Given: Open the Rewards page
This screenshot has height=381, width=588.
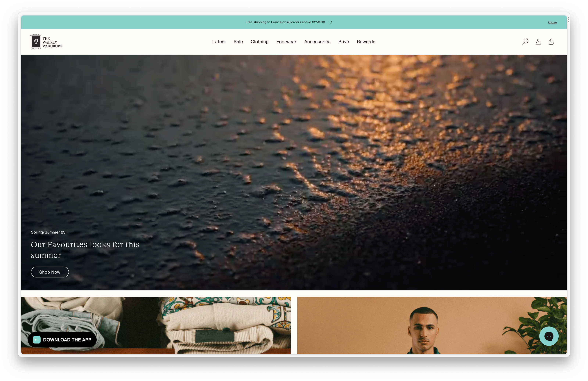Looking at the screenshot, I should (x=366, y=42).
